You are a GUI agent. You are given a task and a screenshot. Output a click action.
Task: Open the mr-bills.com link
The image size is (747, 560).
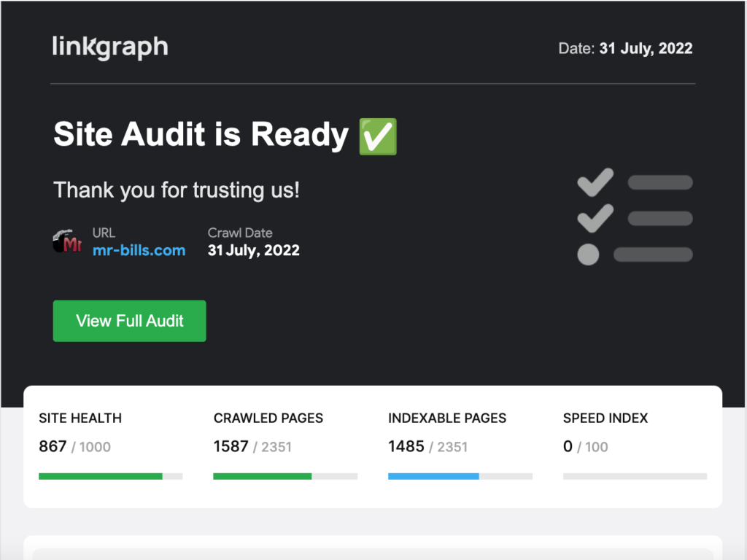tap(139, 250)
